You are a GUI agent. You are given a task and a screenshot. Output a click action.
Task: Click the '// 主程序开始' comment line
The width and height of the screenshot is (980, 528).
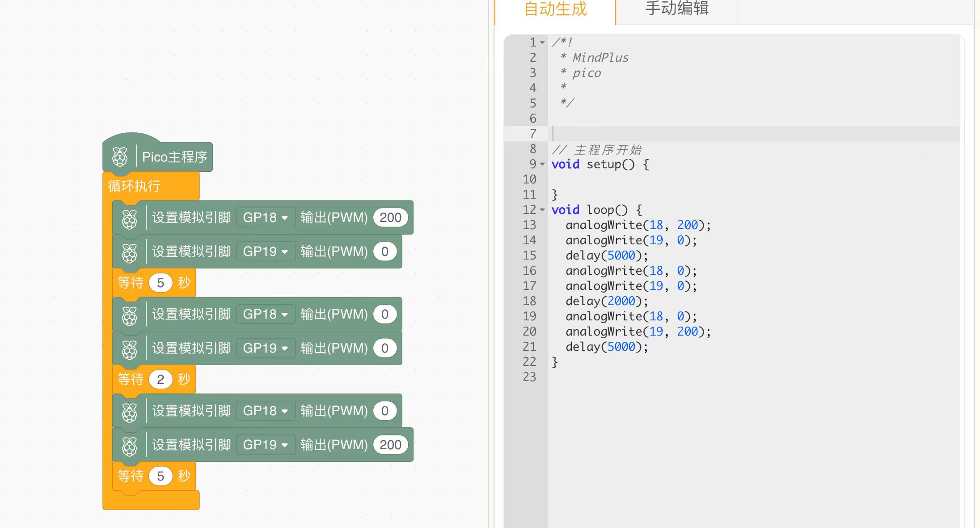[597, 149]
